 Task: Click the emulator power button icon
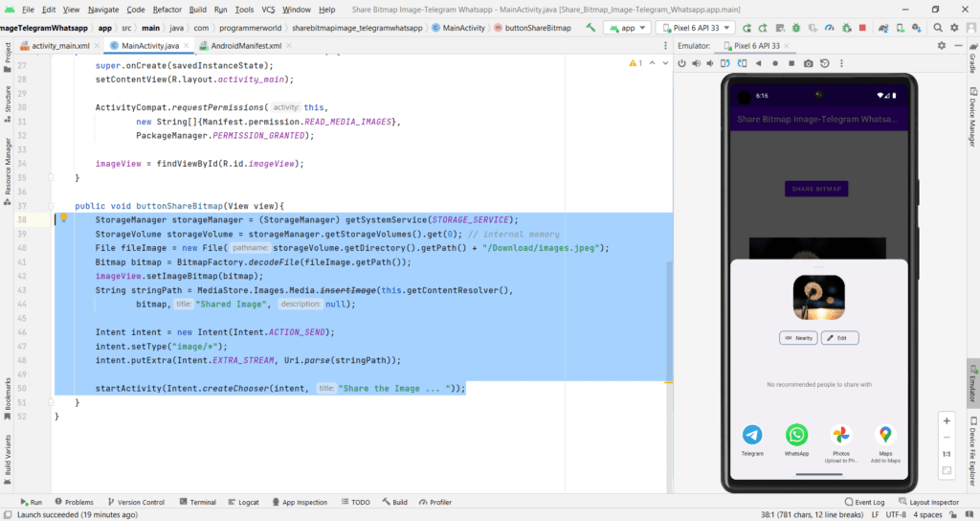tap(681, 64)
